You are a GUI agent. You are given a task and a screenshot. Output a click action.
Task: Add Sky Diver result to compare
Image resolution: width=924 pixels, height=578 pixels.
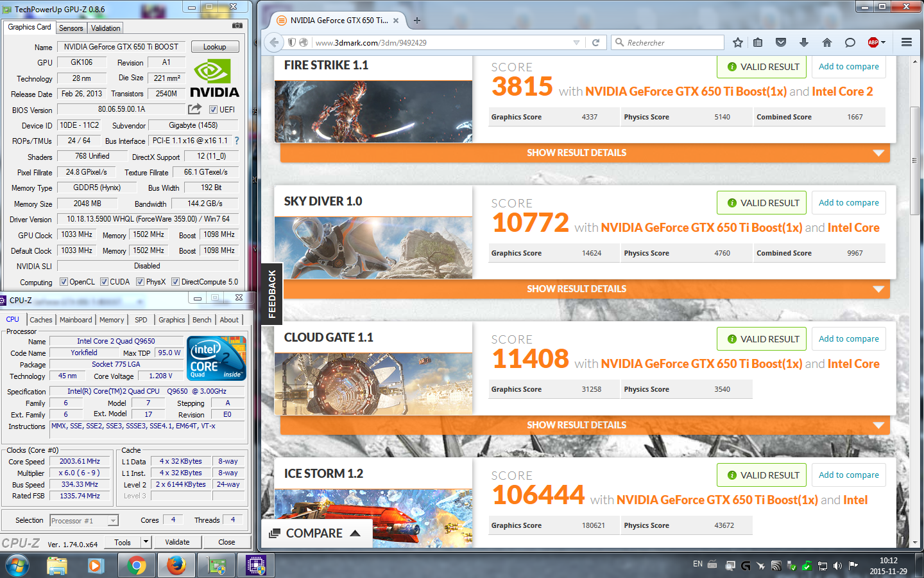(848, 203)
